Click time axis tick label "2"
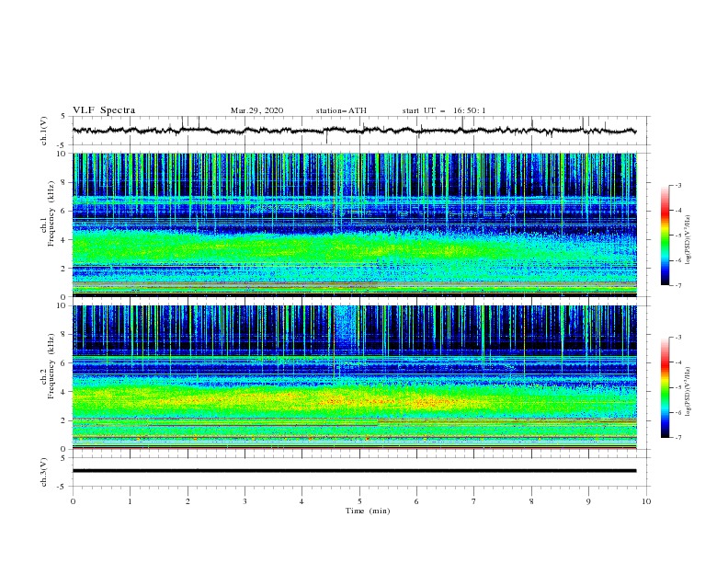Viewport: 728px width, 563px height. point(188,501)
